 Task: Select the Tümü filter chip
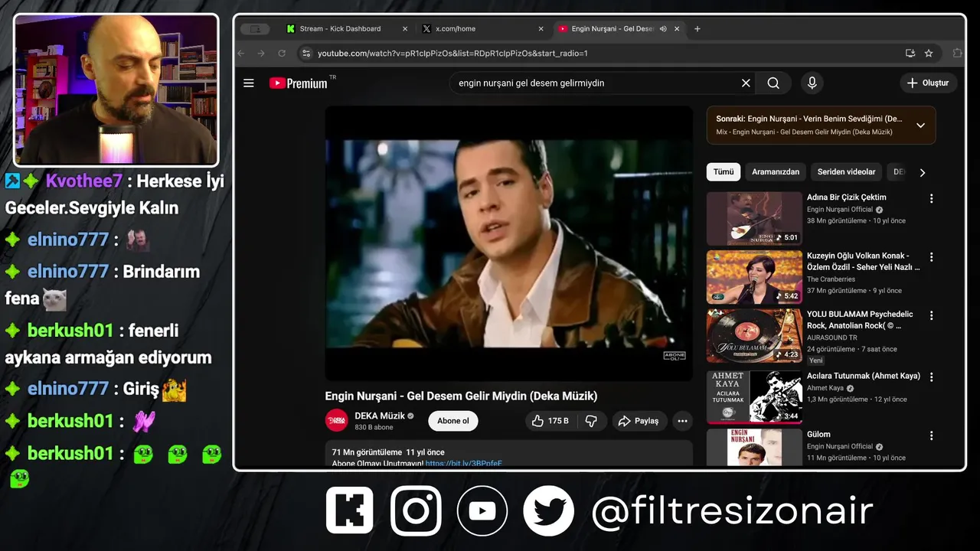(x=724, y=172)
